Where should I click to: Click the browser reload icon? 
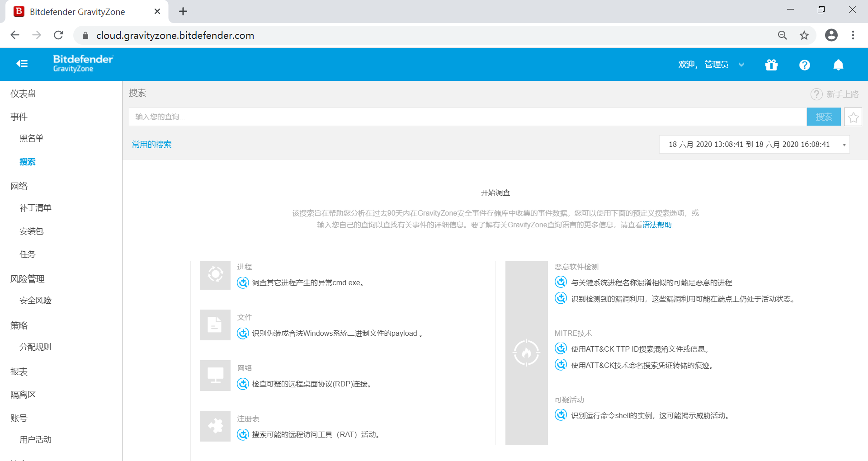point(58,35)
